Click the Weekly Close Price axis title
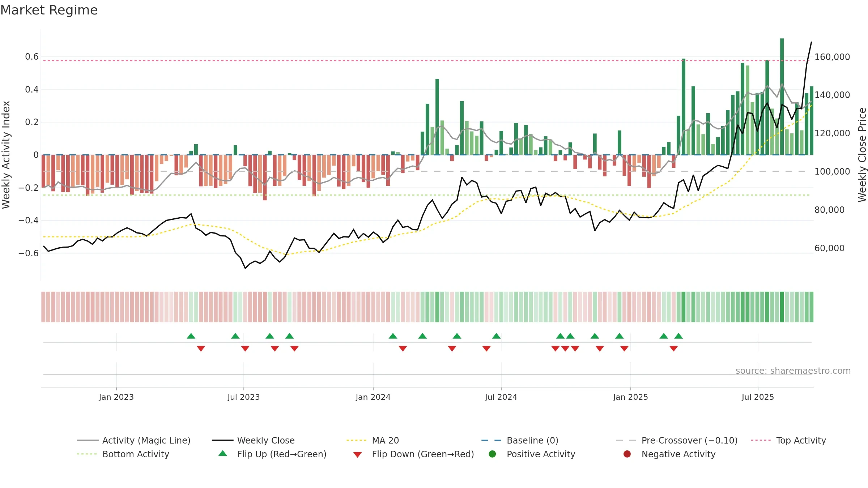 (862, 155)
